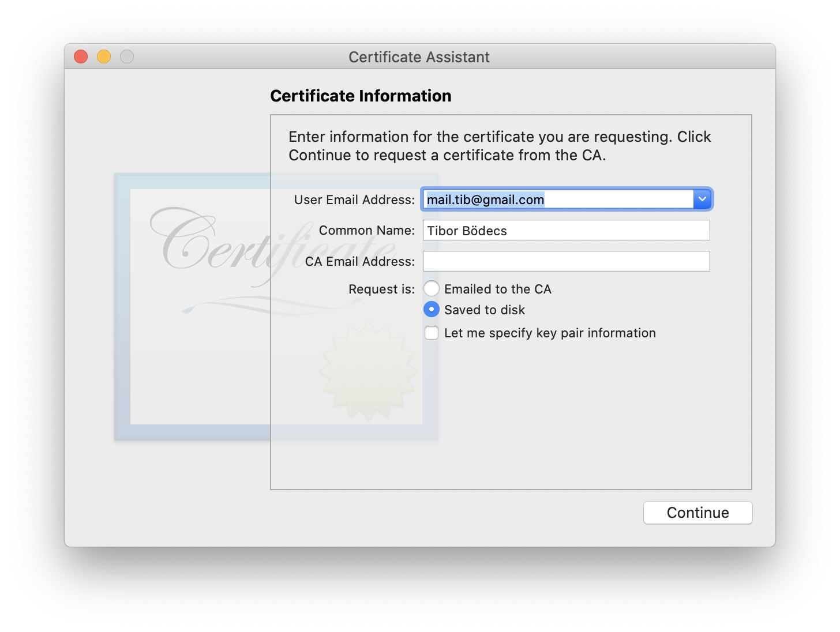
Task: Click the CA Email Address field
Action: (x=567, y=261)
